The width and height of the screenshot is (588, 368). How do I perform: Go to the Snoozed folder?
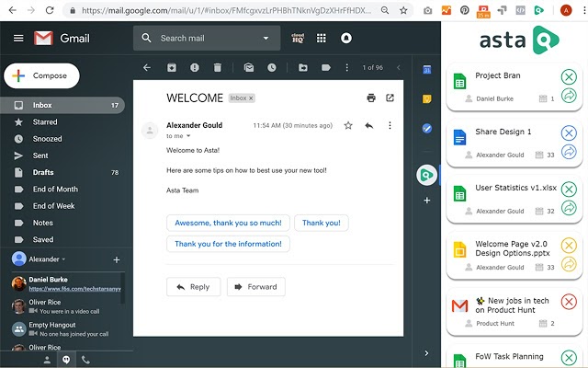(x=47, y=139)
